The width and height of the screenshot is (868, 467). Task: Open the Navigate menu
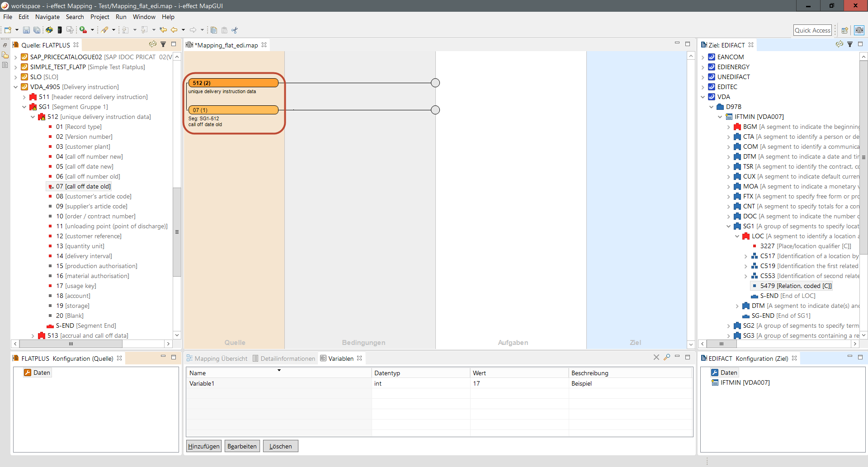tap(47, 17)
